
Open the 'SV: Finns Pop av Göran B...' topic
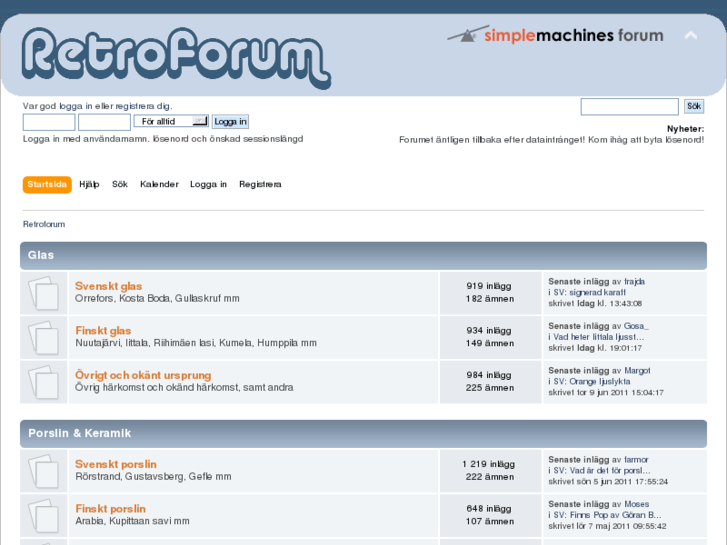pyautogui.click(x=607, y=515)
